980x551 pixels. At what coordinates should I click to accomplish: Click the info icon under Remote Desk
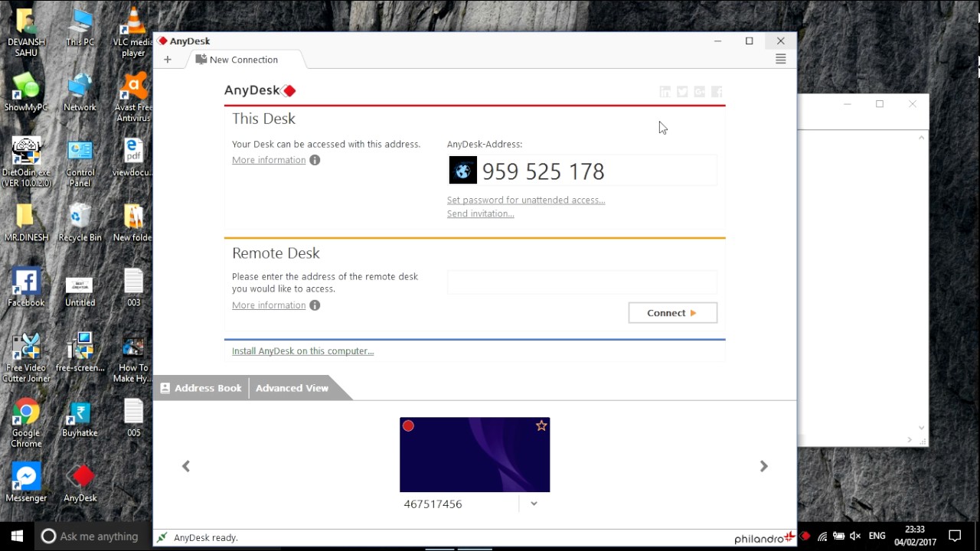pyautogui.click(x=315, y=305)
